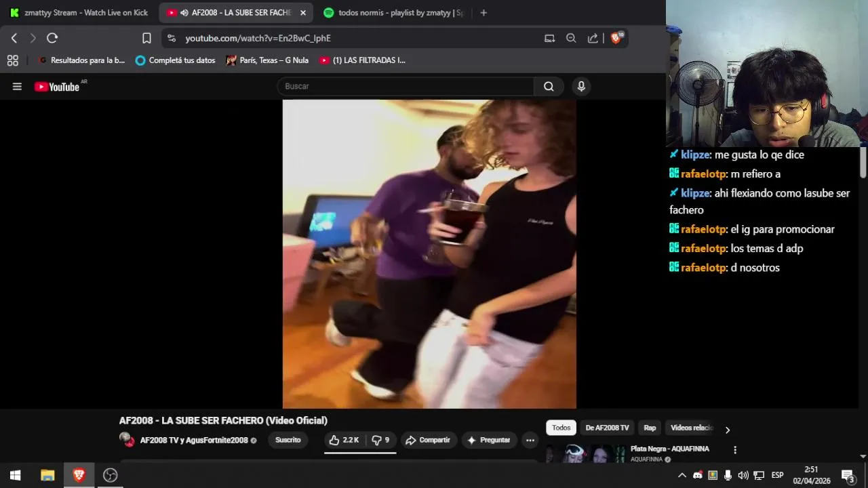Open options for Plata Negra video
868x488 pixels.
(x=735, y=449)
